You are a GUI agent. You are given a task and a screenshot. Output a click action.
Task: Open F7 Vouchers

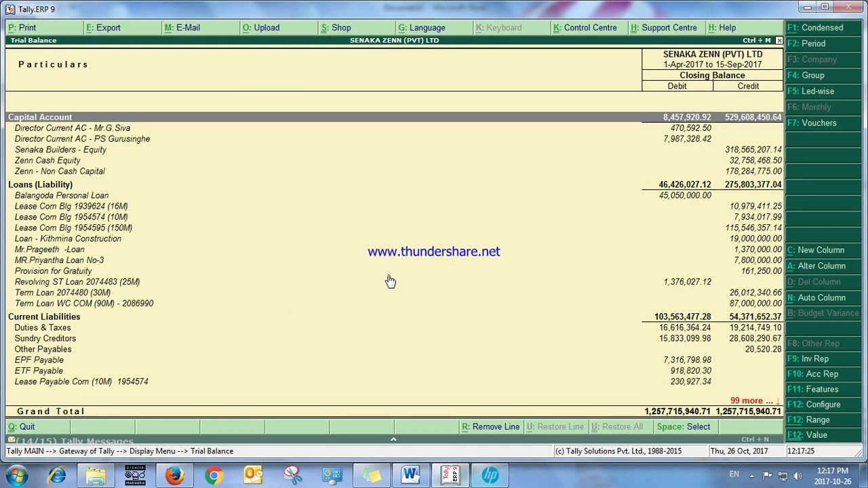pos(824,123)
